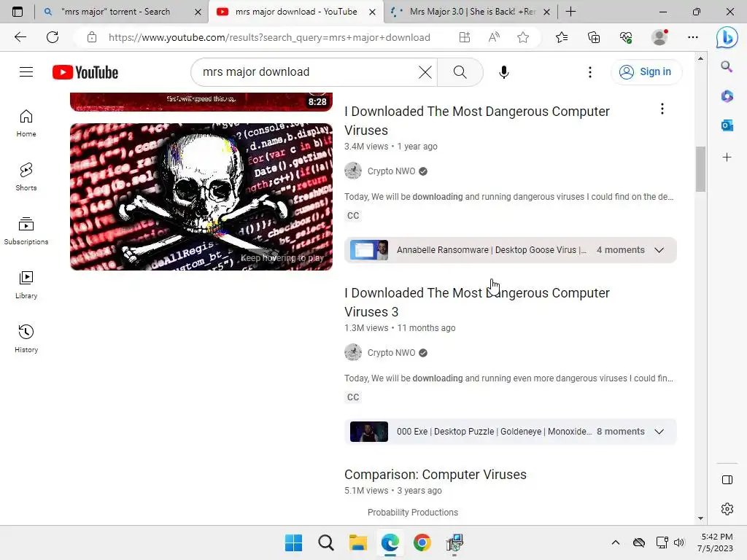The image size is (747, 560).
Task: Open the clock showing 5:42 PM
Action: click(x=715, y=542)
